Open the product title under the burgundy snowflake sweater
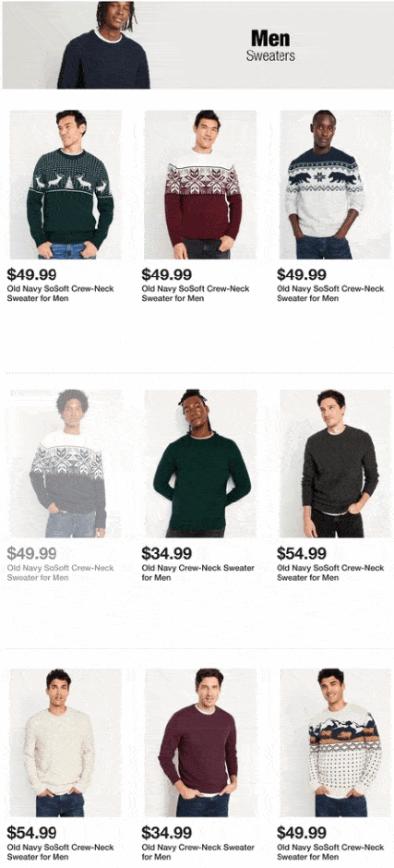 pyautogui.click(x=196, y=294)
